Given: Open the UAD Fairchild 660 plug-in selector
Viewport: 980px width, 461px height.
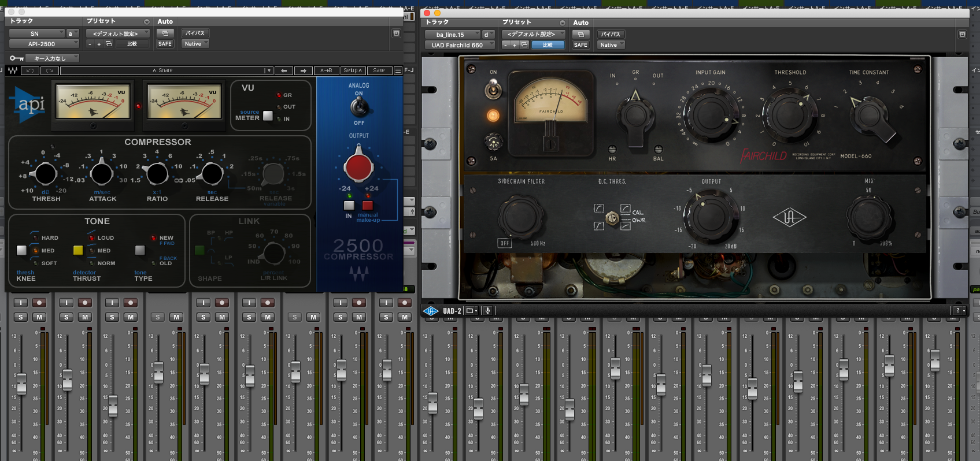Looking at the screenshot, I should click(x=460, y=44).
